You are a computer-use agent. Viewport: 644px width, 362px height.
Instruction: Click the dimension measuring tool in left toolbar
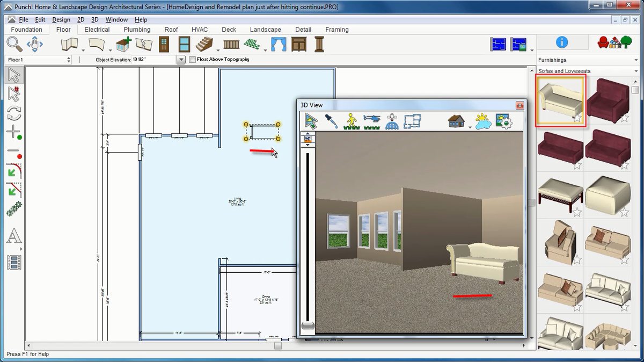pos(14,209)
